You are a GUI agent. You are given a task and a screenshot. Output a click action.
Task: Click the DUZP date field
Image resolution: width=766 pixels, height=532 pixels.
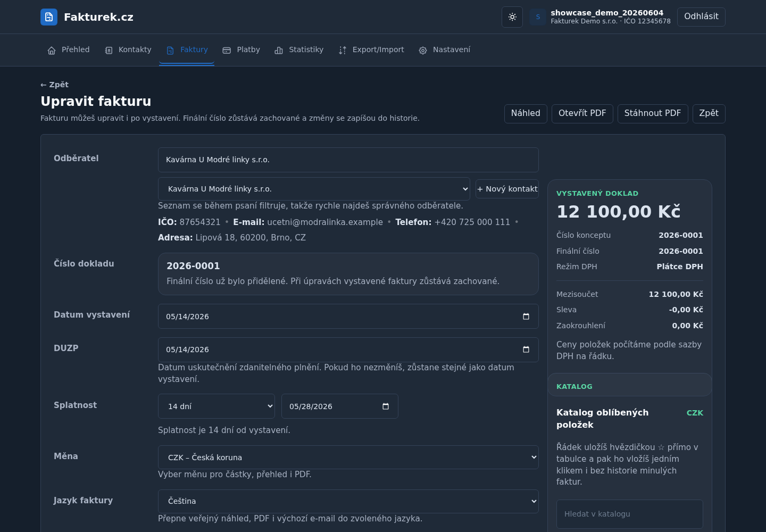click(348, 350)
